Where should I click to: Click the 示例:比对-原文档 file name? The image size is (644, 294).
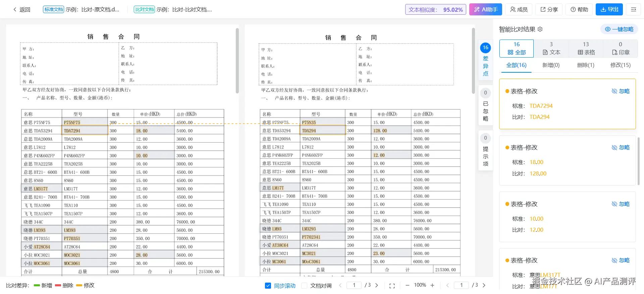tap(92, 9)
